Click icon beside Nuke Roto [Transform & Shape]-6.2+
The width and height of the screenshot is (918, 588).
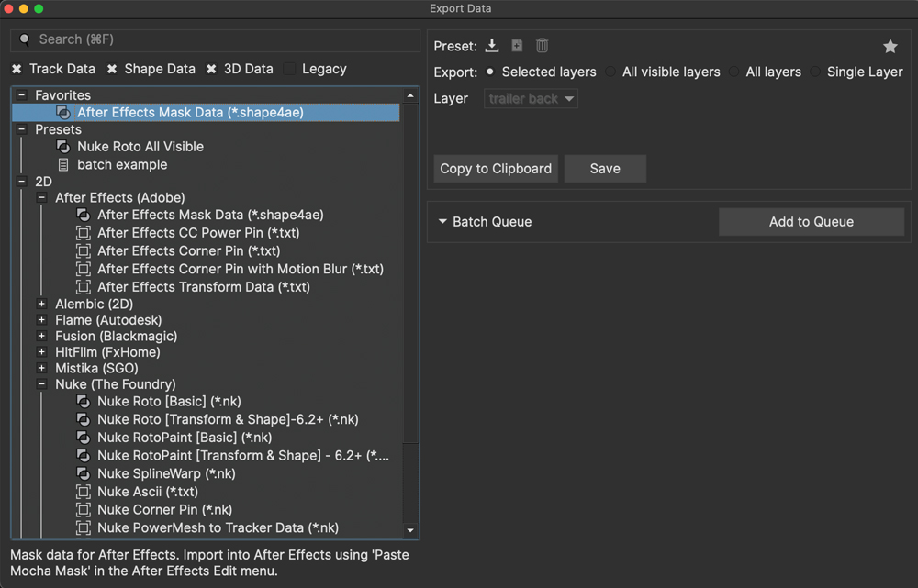click(84, 419)
